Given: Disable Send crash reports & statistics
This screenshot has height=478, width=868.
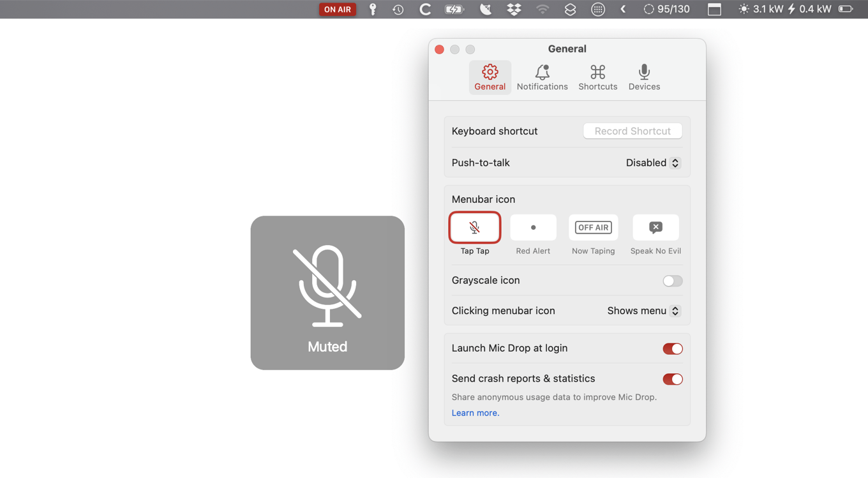Looking at the screenshot, I should pyautogui.click(x=672, y=379).
